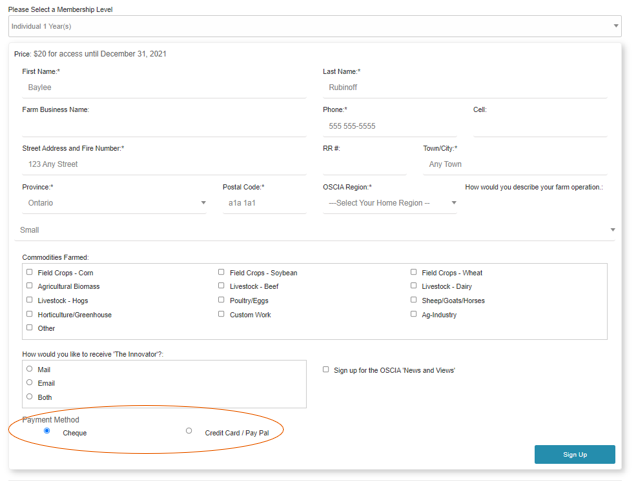The image size is (636, 481).
Task: Select Cheque payment method
Action: click(x=47, y=431)
